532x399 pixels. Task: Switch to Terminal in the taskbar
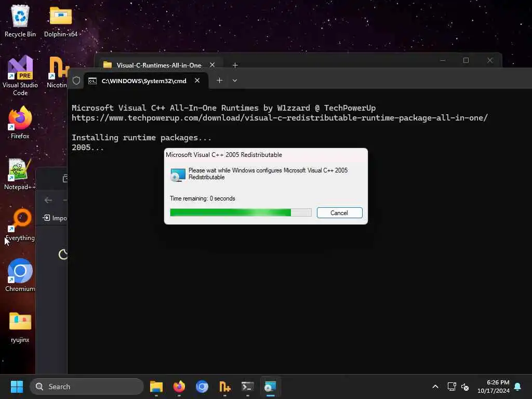pyautogui.click(x=248, y=387)
